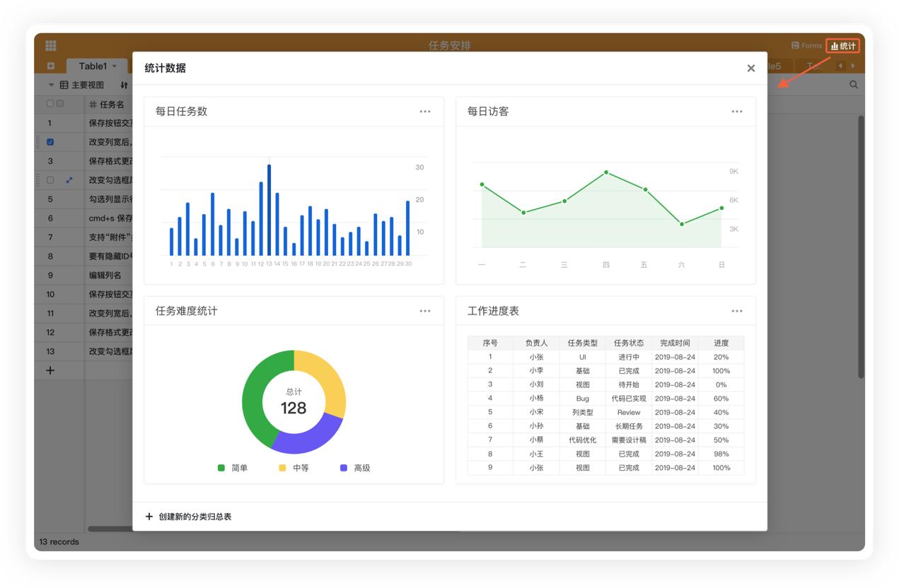Click the add new table plus icon

(51, 66)
